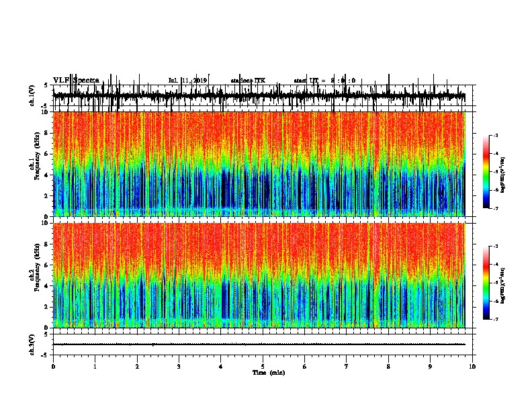This screenshot has height=411, width=532.
Task: Click the "-5" tick on ch.2 colorbar
Action: [495, 283]
